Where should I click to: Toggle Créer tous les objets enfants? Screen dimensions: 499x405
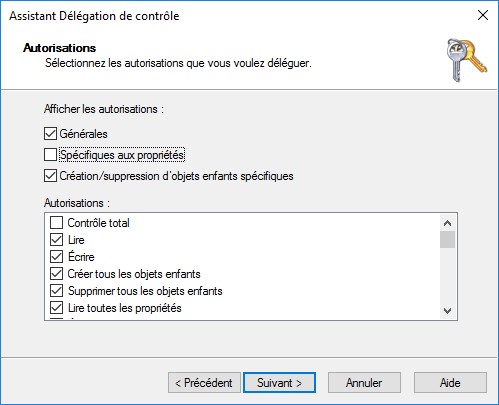(56, 274)
